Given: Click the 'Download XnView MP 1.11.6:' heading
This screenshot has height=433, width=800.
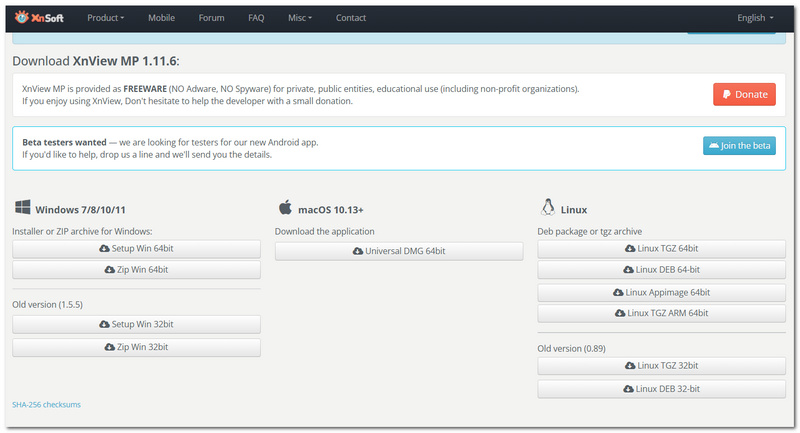Looking at the screenshot, I should coord(96,61).
